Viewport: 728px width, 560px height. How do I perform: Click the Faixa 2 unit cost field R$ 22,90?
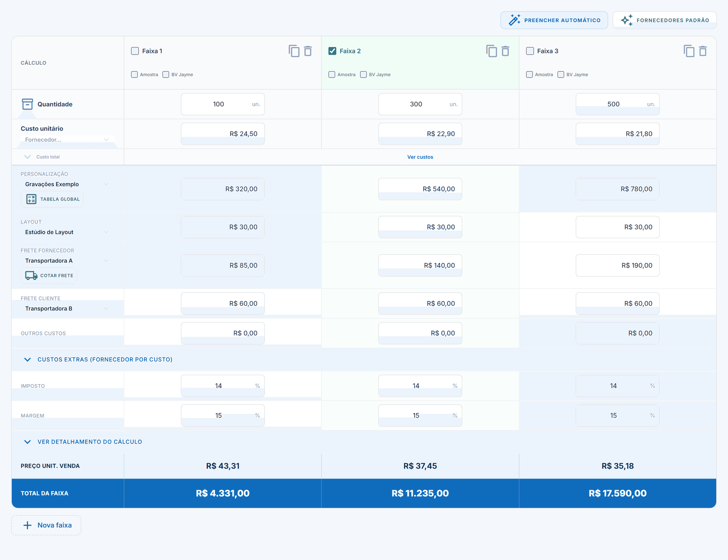tap(420, 134)
